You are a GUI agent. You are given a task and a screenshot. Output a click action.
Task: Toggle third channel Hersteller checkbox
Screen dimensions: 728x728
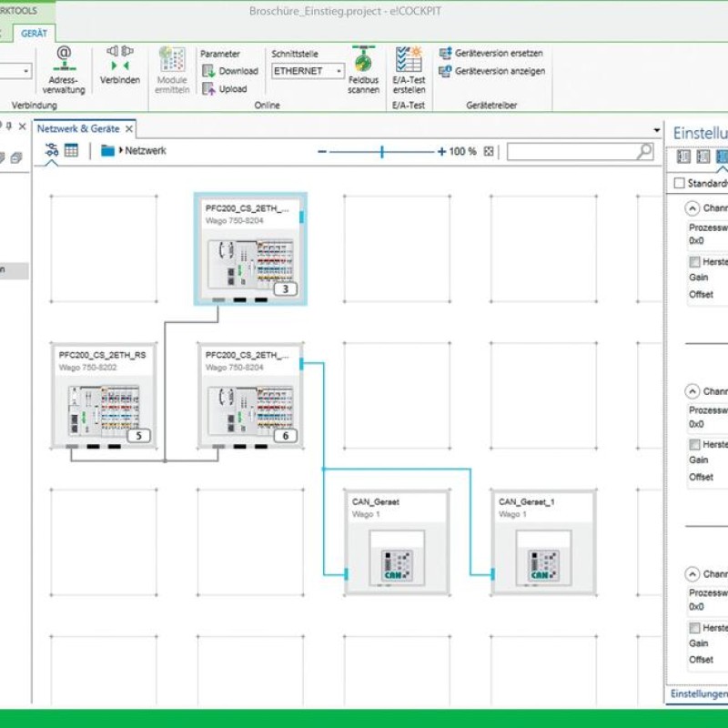pyautogui.click(x=694, y=628)
